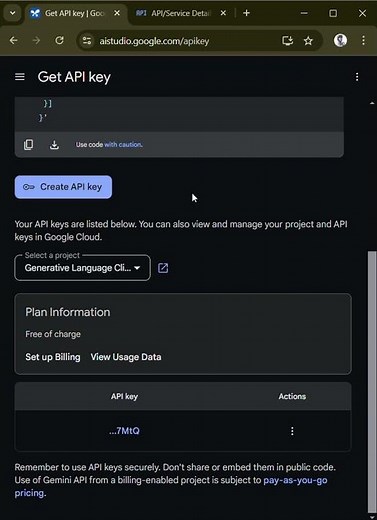Image resolution: width=377 pixels, height=520 pixels.
Task: Open the pay-as-you-go pricing link
Action: point(171,486)
